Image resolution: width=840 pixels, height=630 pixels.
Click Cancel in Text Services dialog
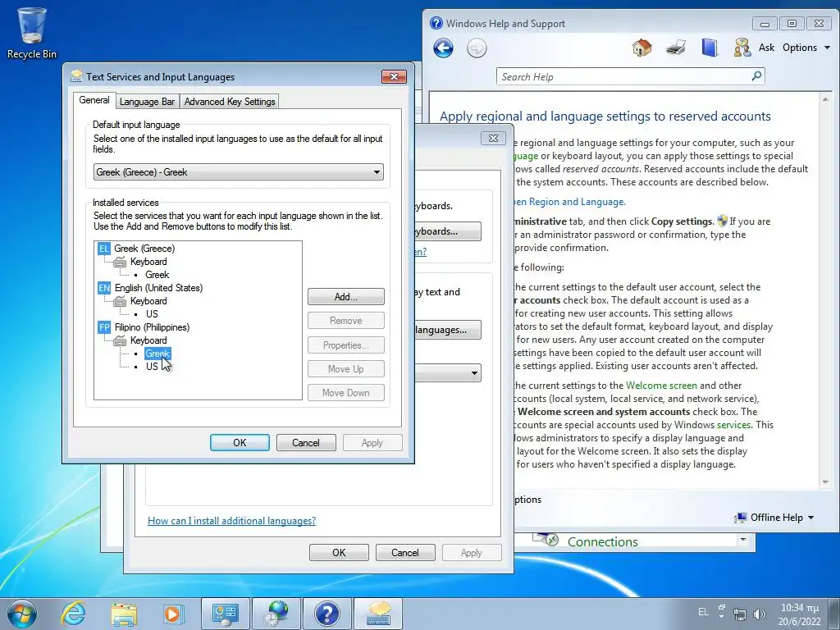(306, 442)
